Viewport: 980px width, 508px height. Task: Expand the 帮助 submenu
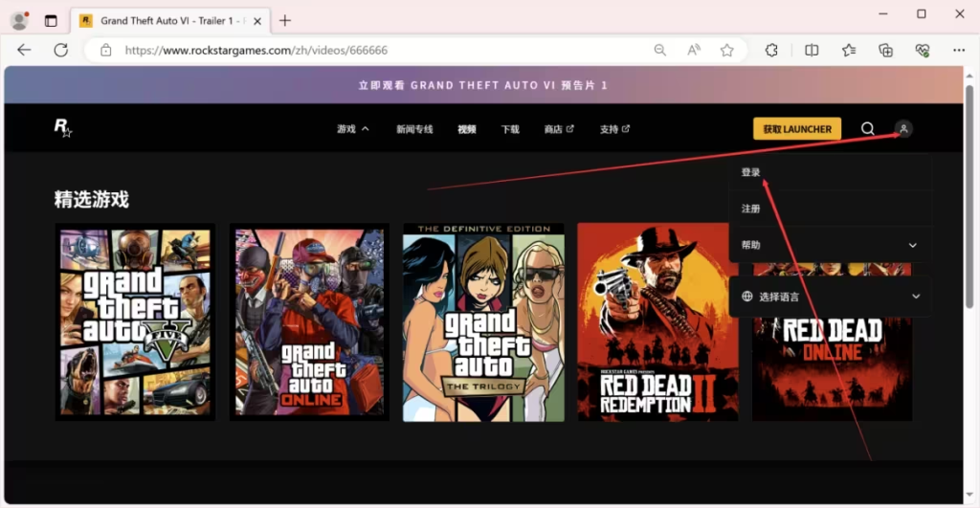pyautogui.click(x=830, y=245)
